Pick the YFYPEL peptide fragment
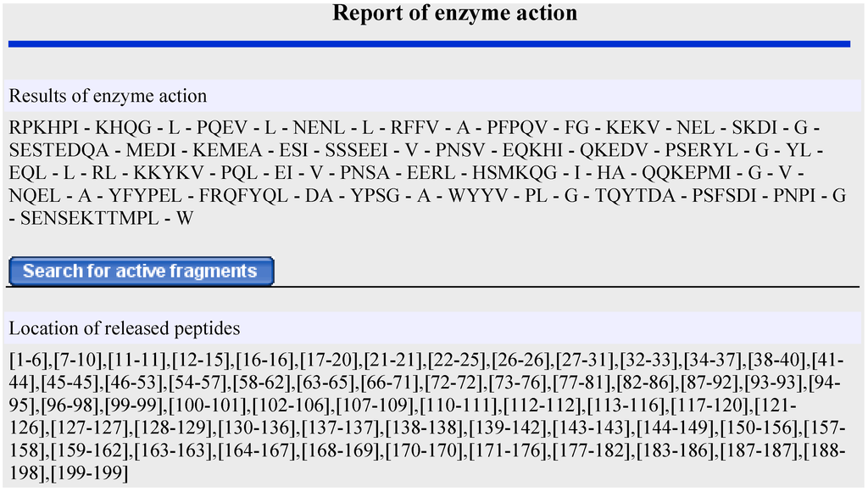 (x=145, y=196)
